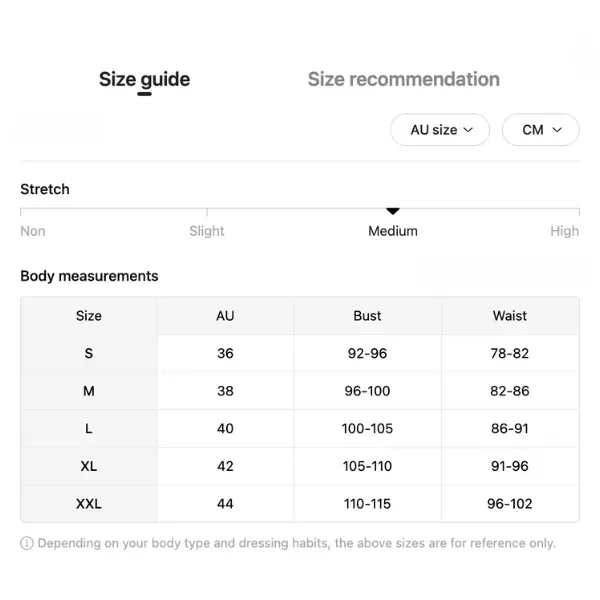600x600 pixels.
Task: Select the S size row
Action: (300, 353)
